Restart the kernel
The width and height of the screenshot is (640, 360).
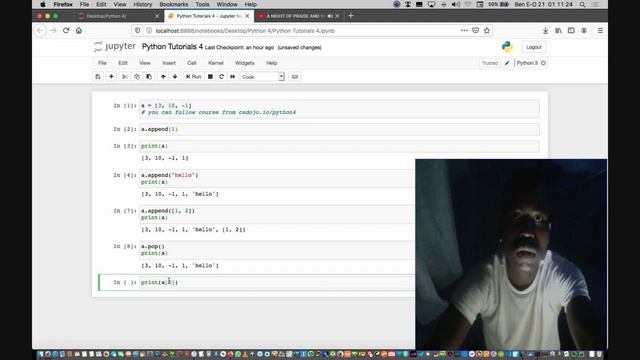222,77
